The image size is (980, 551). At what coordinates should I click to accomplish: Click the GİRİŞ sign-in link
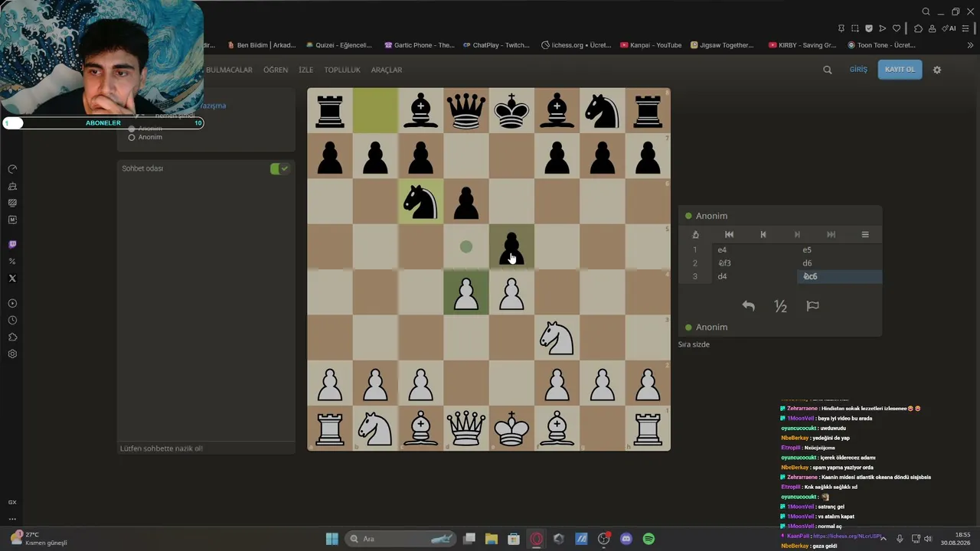click(x=858, y=70)
